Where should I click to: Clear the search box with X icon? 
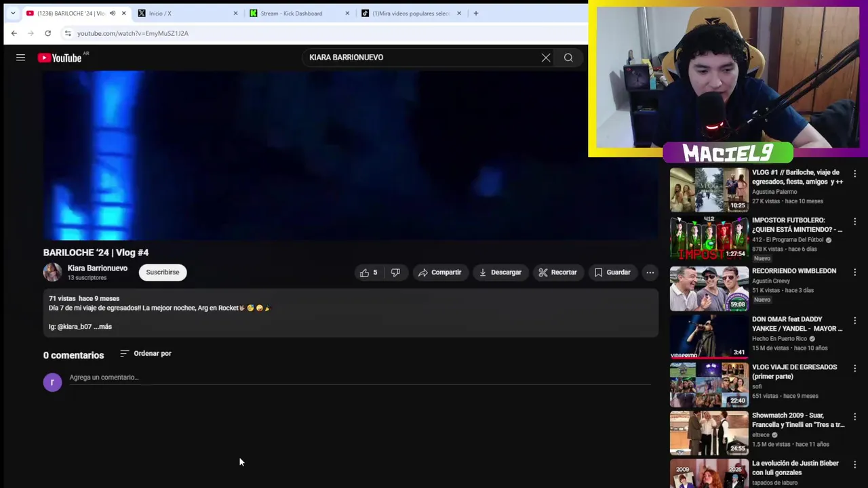point(546,58)
